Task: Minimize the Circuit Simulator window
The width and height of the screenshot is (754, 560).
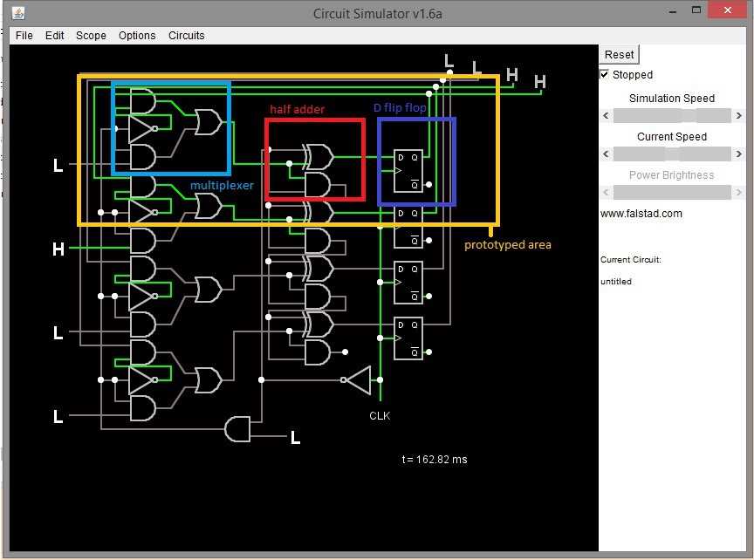Action: 673,10
